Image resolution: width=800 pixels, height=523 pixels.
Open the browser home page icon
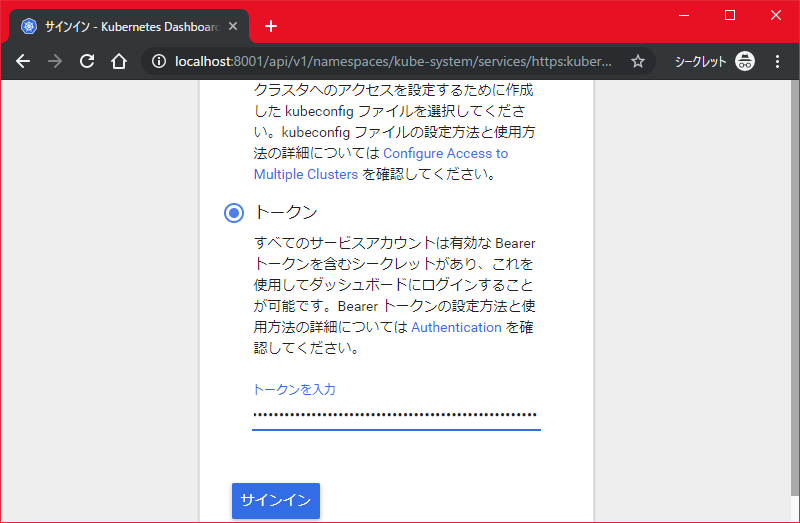(x=119, y=61)
